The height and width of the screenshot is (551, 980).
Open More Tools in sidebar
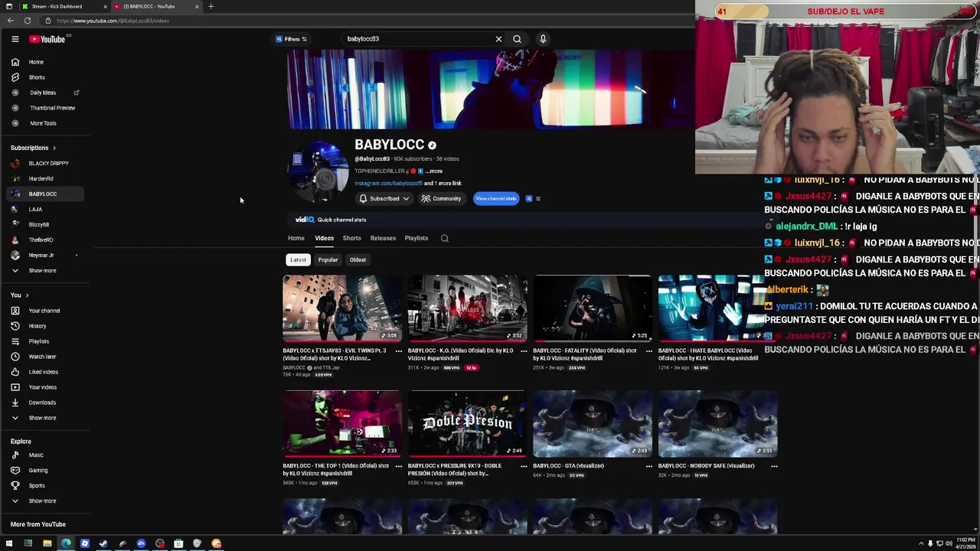[46, 123]
